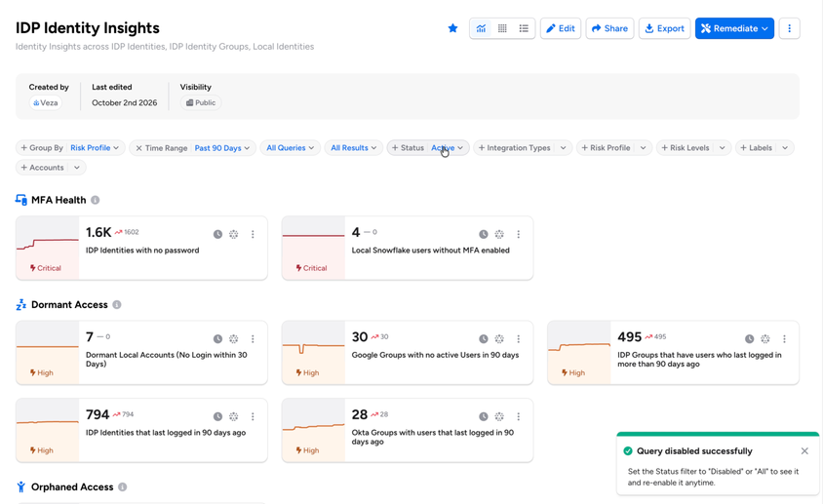This screenshot has width=823, height=504.
Task: Open the Remediate menu button
Action: point(734,28)
